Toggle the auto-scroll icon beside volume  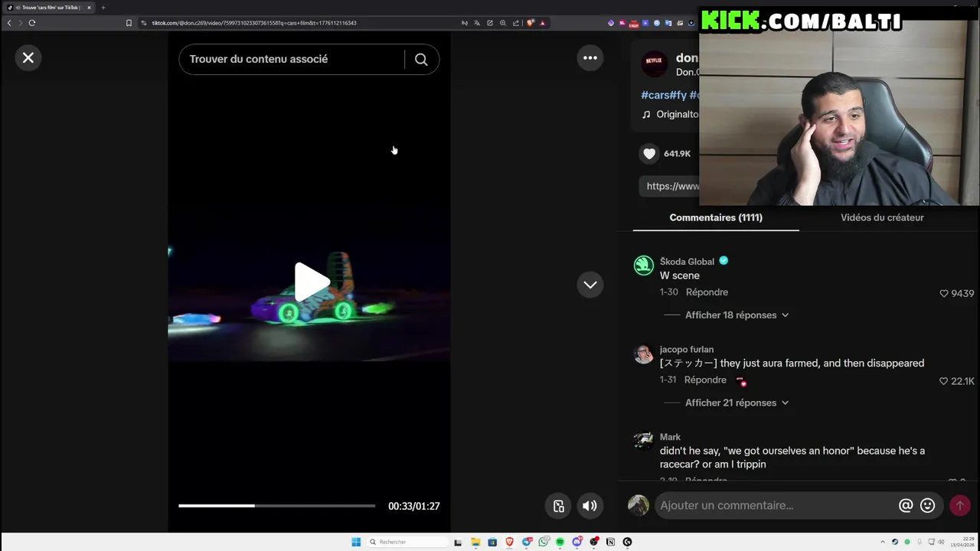(x=559, y=506)
